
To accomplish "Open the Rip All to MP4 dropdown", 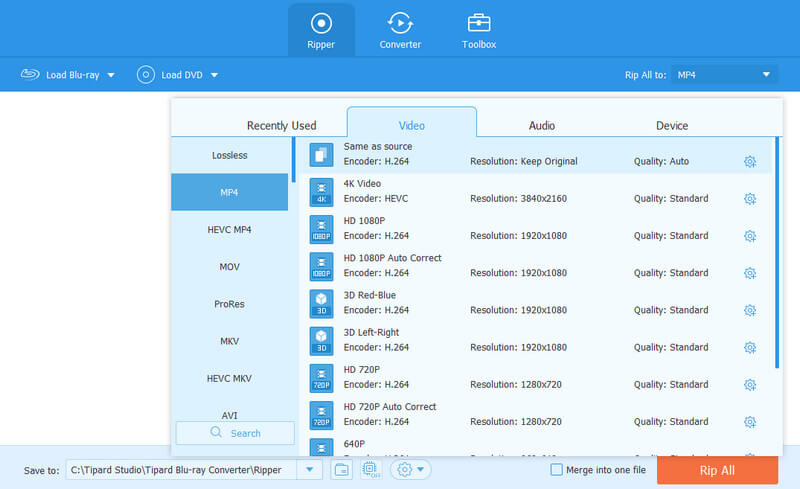I will pyautogui.click(x=723, y=75).
